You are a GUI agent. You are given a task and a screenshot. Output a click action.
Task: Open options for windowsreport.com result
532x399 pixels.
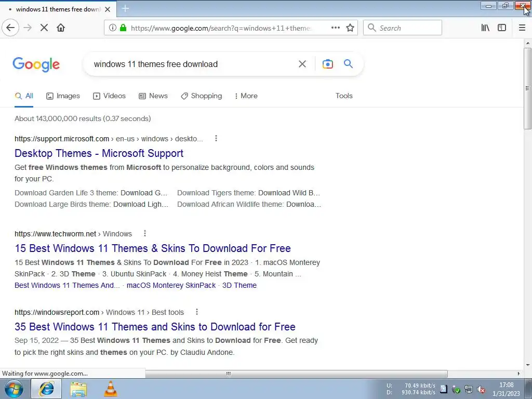[x=197, y=312]
